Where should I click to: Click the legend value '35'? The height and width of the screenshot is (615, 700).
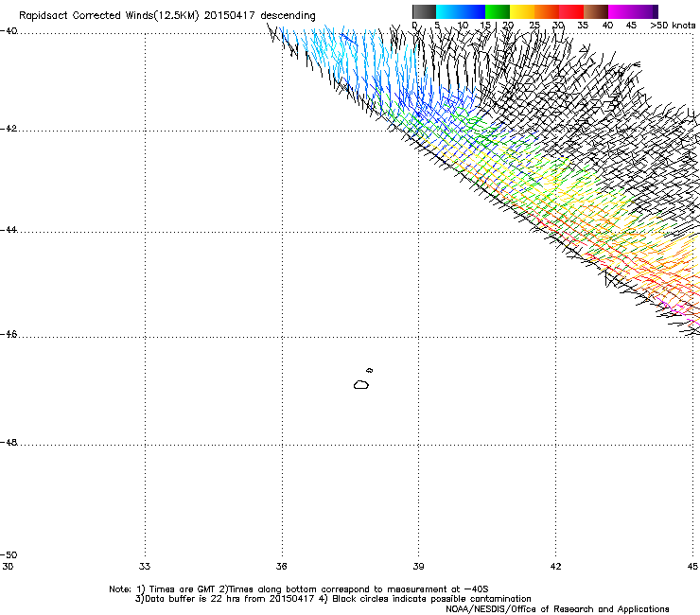583,26
